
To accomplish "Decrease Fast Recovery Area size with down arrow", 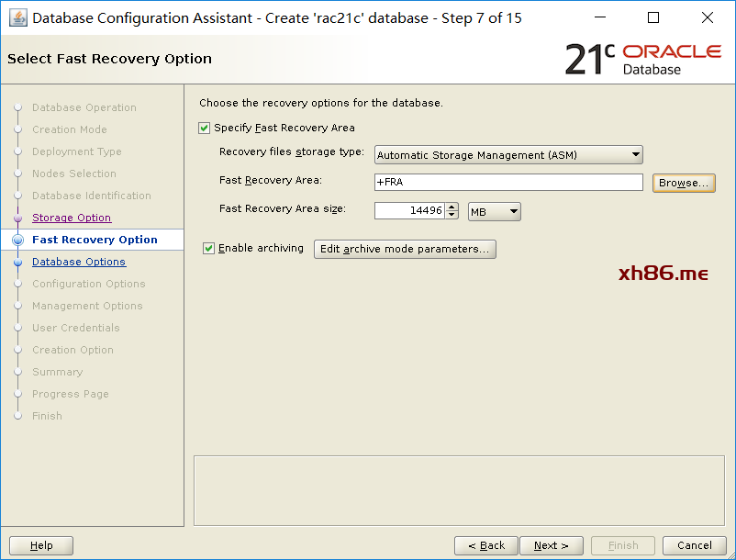I will (x=452, y=215).
